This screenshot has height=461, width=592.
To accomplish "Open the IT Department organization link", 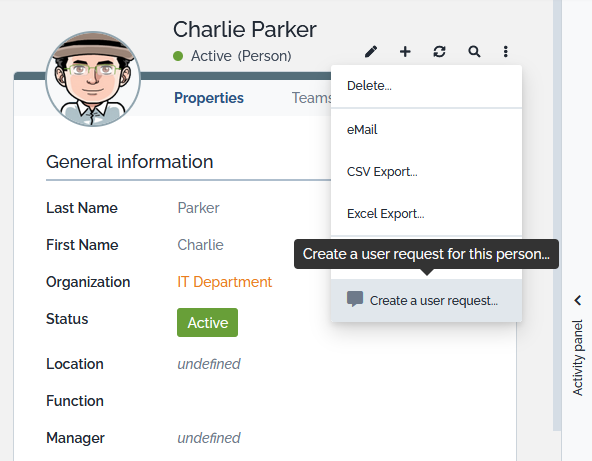I will click(x=224, y=282).
